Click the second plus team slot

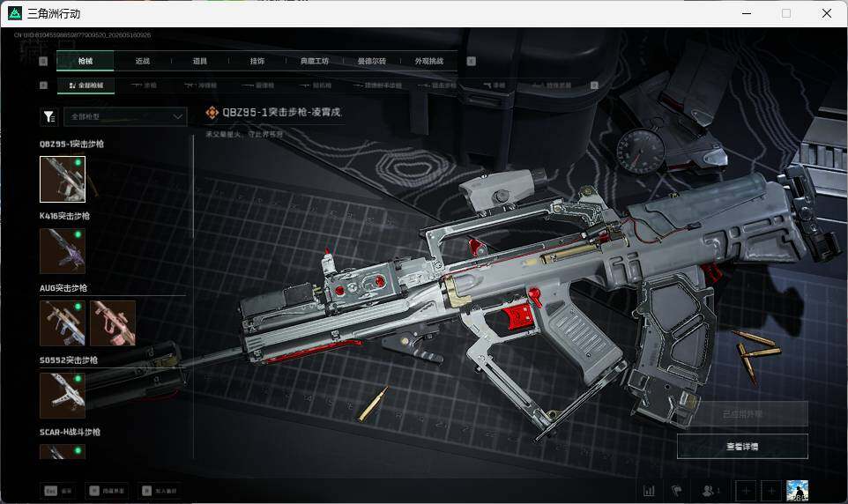[771, 491]
